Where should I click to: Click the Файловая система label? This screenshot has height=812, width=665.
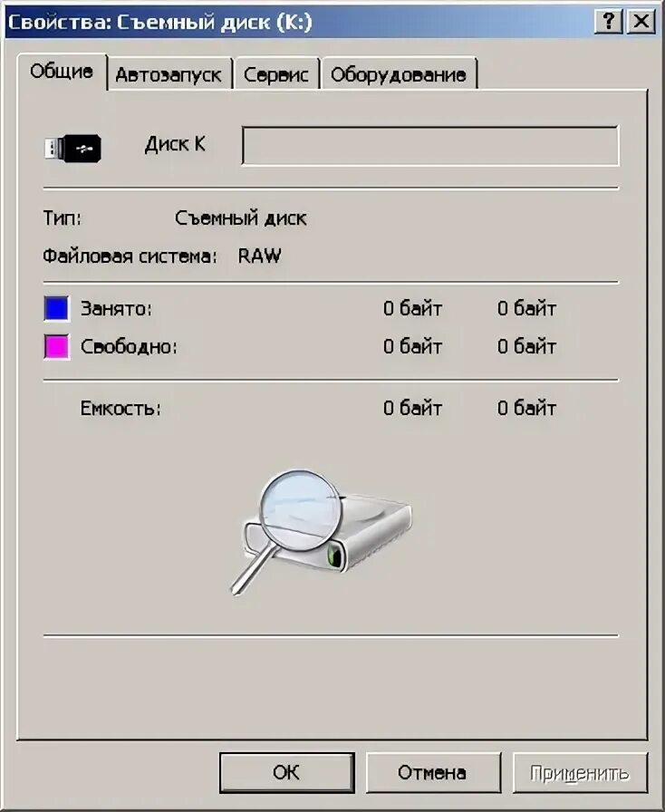point(130,256)
